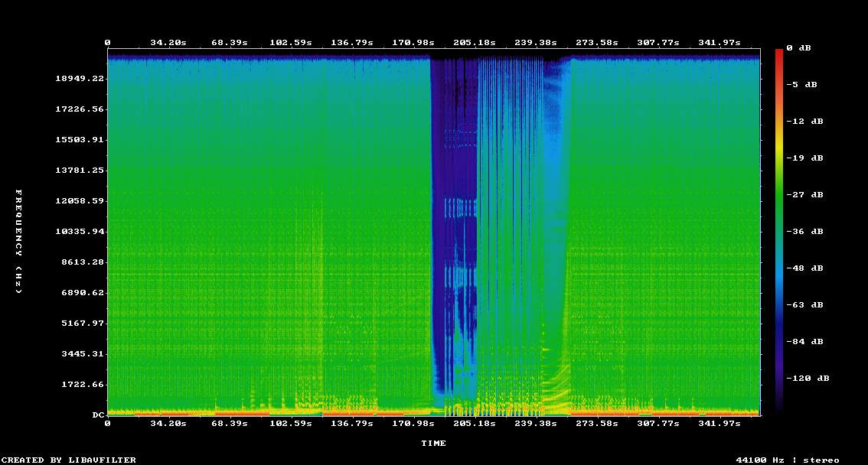Screen dimensions: 868x465
Task: Click the DC label on frequency axis
Action: click(x=98, y=415)
